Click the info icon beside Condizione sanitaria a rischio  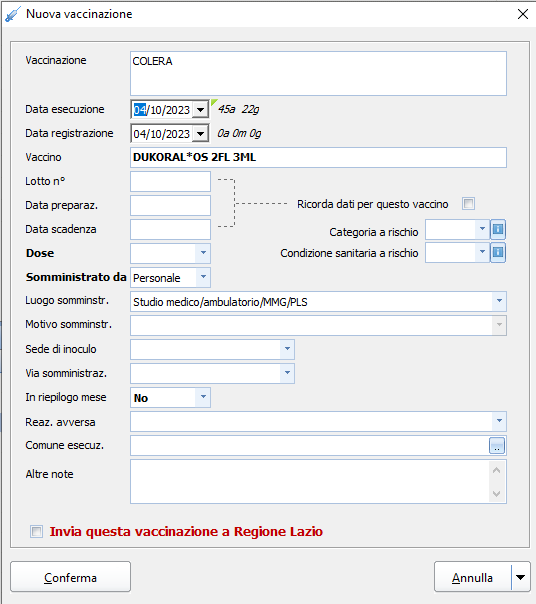(498, 252)
